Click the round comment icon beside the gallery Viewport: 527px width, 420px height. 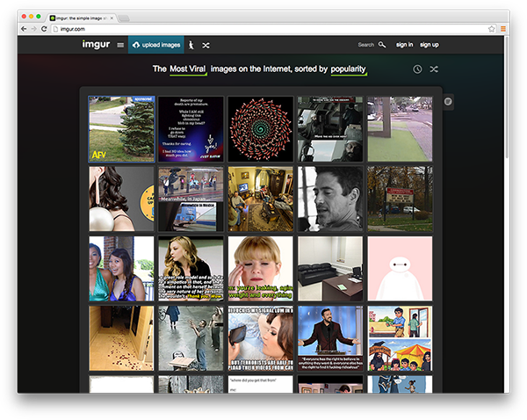(x=448, y=102)
